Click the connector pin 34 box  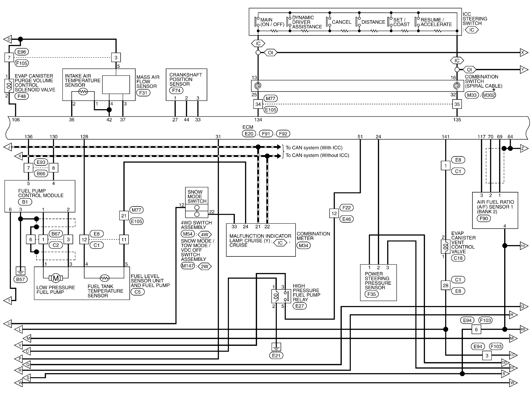[x=258, y=104]
